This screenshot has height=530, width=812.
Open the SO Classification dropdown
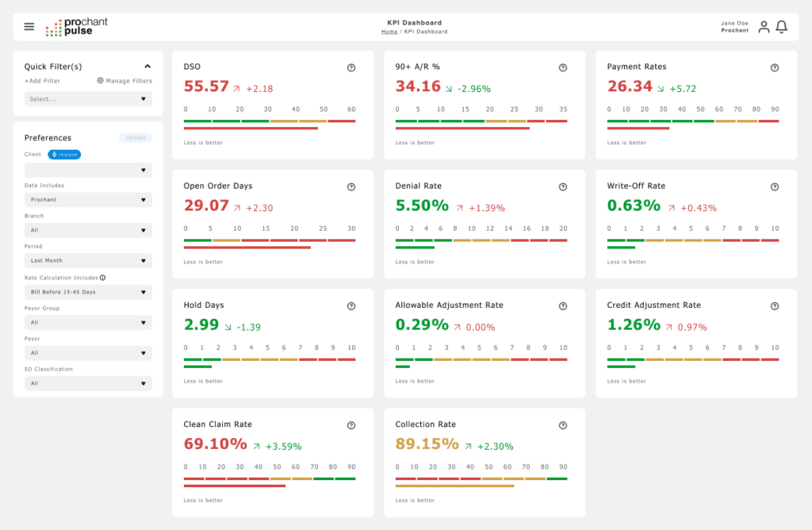pyautogui.click(x=87, y=383)
